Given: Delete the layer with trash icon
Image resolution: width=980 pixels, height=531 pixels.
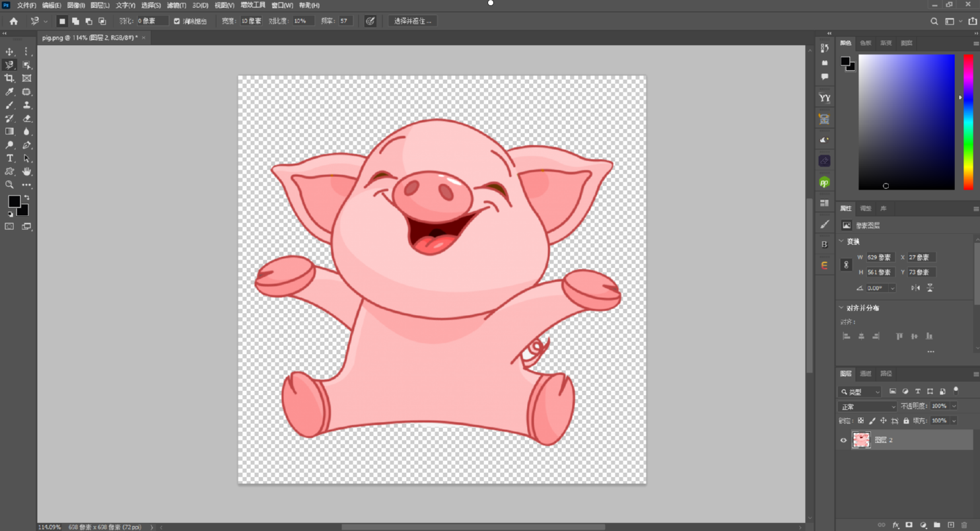Looking at the screenshot, I should (964, 525).
